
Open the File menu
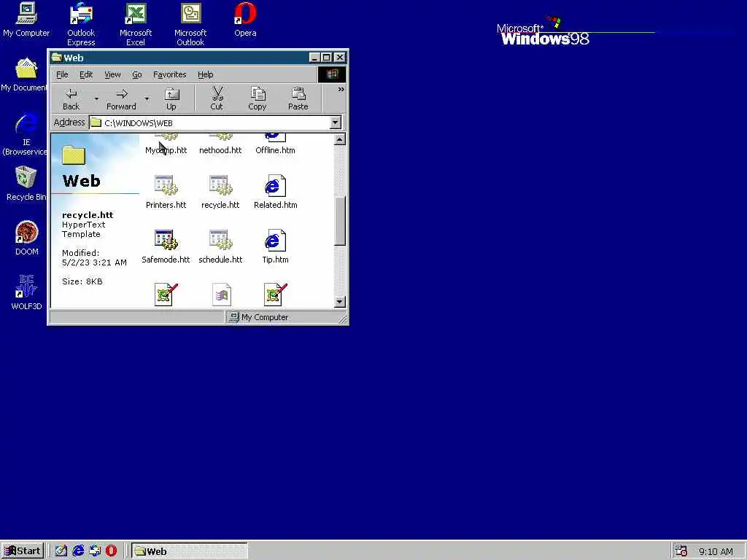tap(63, 75)
